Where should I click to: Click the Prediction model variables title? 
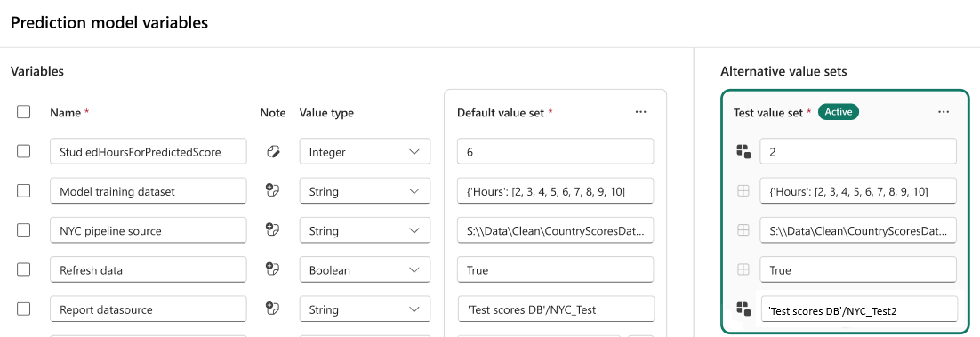point(109,23)
